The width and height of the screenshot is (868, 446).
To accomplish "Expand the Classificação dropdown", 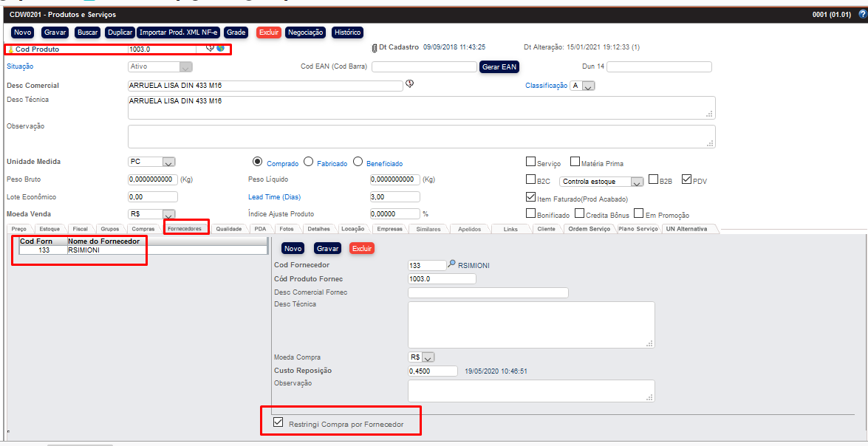I will tap(588, 86).
